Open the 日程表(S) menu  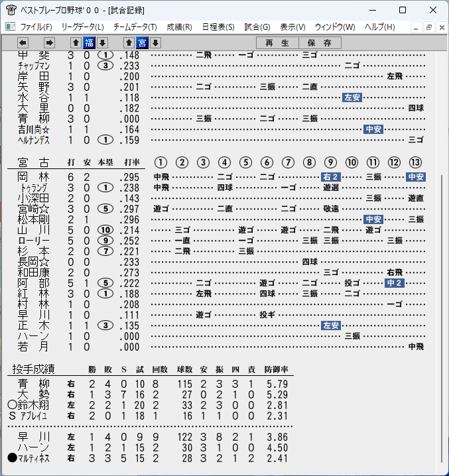(218, 27)
